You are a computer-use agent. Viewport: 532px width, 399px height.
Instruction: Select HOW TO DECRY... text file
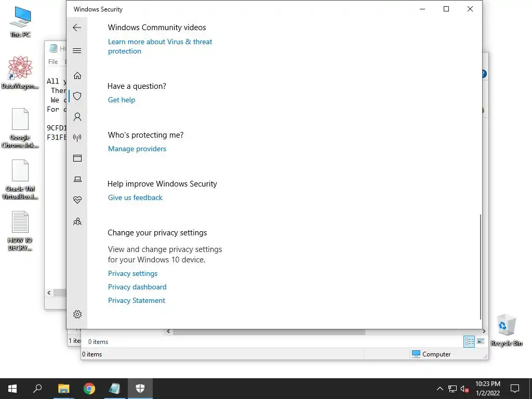click(x=20, y=231)
